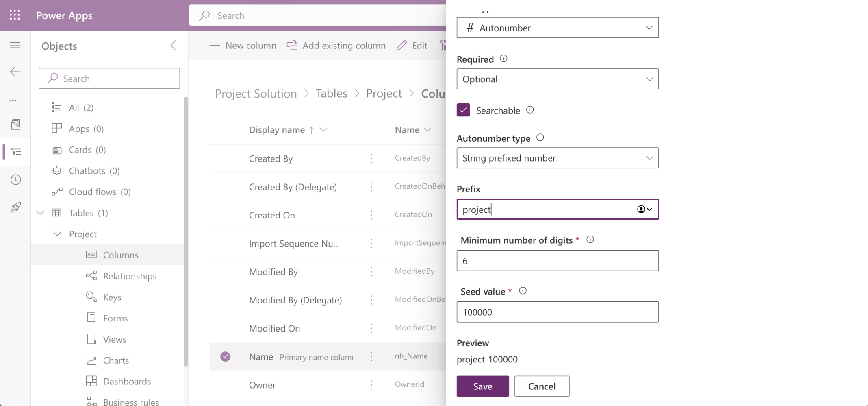Click the Save button
The image size is (868, 406).
pyautogui.click(x=482, y=386)
